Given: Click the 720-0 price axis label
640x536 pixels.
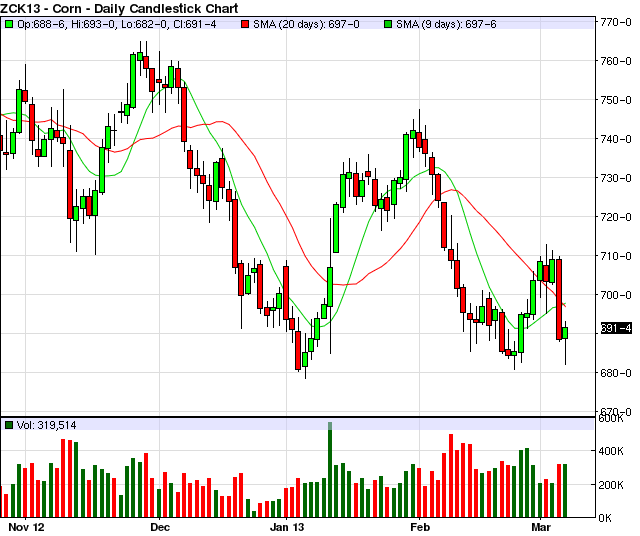Looking at the screenshot, I should (x=616, y=217).
